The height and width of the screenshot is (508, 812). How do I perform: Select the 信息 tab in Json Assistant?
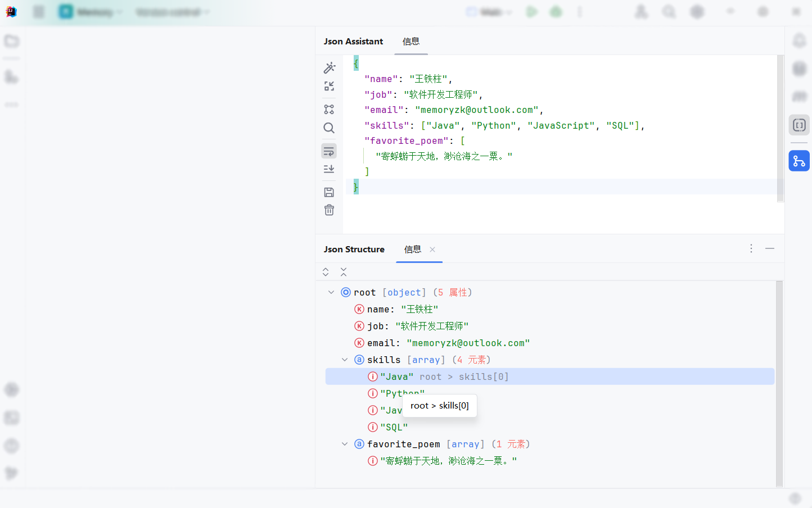click(411, 42)
